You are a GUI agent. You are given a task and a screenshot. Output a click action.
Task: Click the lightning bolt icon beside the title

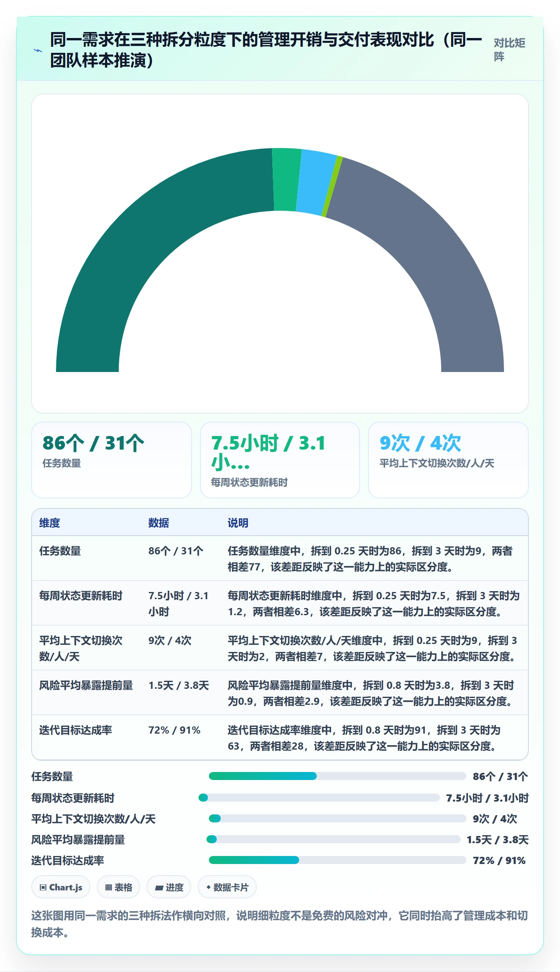[x=38, y=51]
